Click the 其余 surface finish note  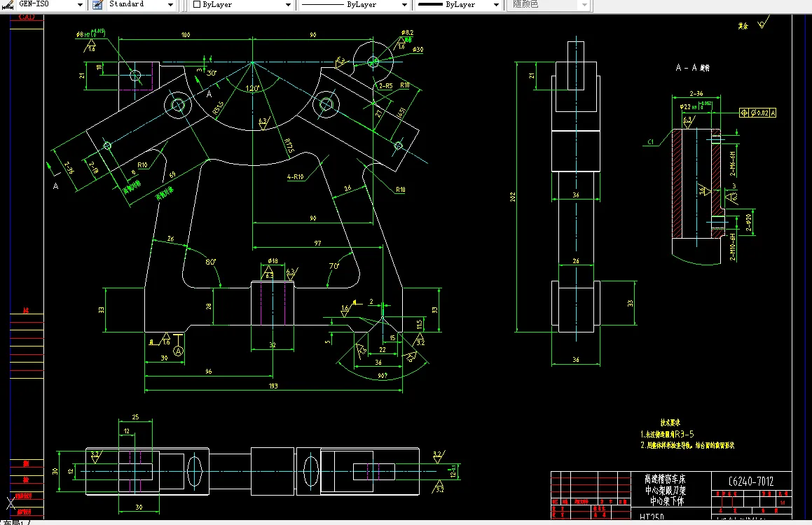tap(743, 26)
